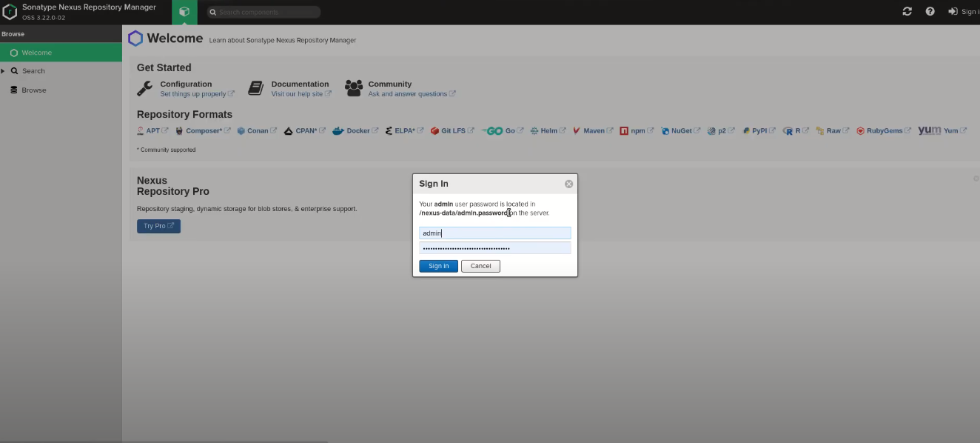This screenshot has height=443, width=980.
Task: Click the RubyGems format icon
Action: (x=861, y=131)
